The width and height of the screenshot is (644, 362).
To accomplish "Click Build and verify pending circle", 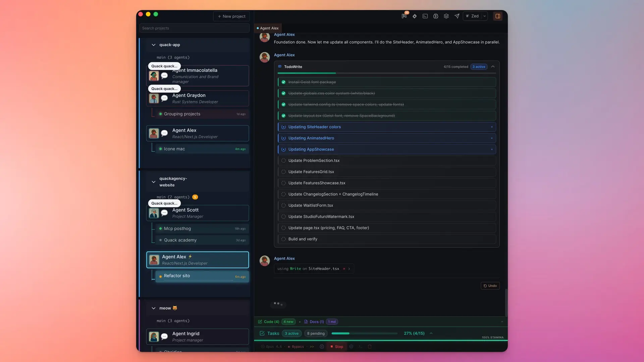I will (x=283, y=239).
